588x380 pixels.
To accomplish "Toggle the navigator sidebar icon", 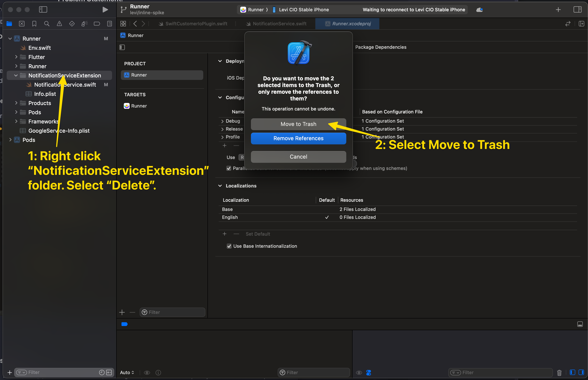I will (43, 10).
